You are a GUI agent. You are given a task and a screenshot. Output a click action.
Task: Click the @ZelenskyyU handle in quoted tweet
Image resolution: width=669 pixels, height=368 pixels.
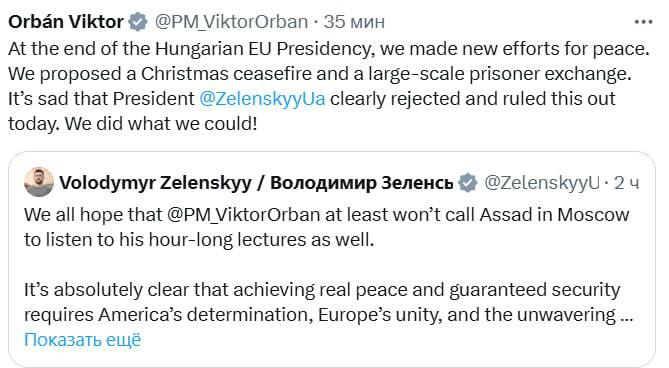tap(542, 183)
